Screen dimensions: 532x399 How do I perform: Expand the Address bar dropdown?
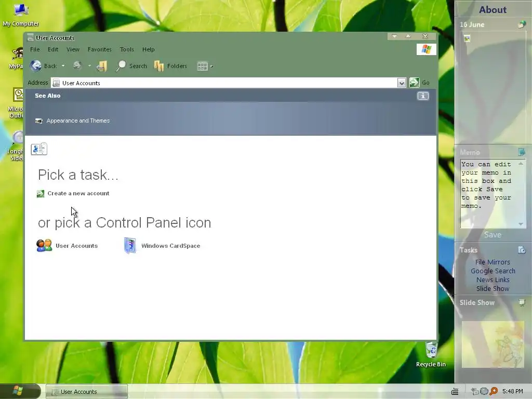(402, 83)
